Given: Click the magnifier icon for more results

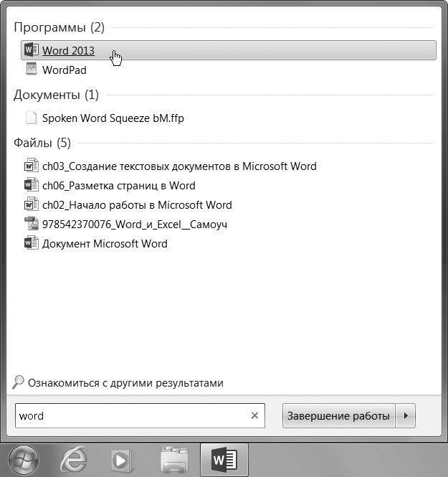Looking at the screenshot, I should pyautogui.click(x=19, y=382).
